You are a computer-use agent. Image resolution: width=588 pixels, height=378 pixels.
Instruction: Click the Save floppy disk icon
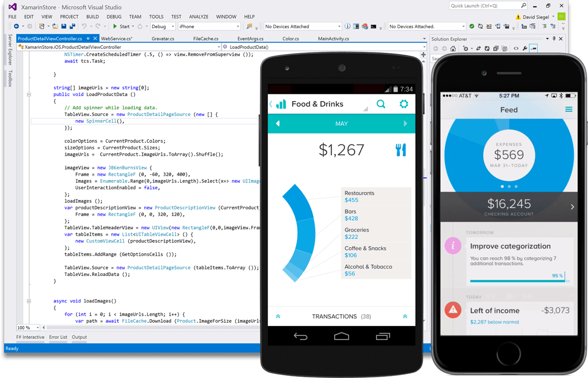(64, 26)
